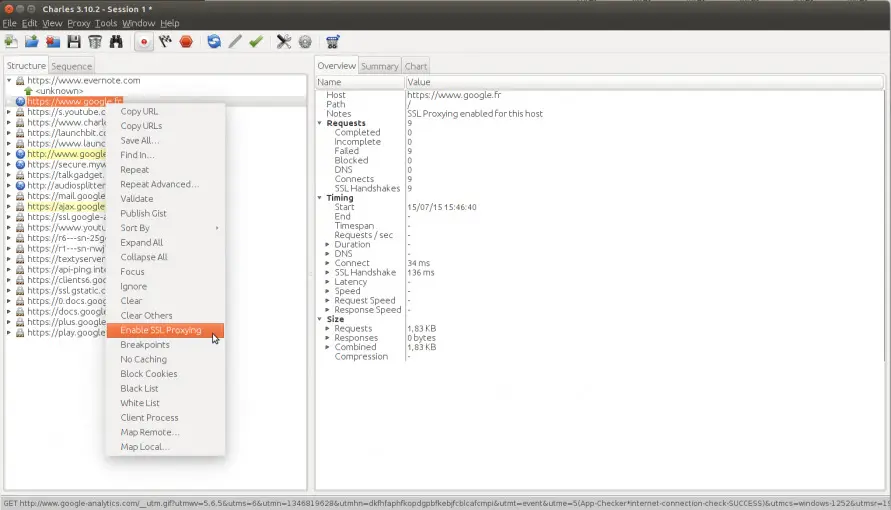This screenshot has height=510, width=891.
Task: Click the Edit request pencil icon
Action: 235,41
